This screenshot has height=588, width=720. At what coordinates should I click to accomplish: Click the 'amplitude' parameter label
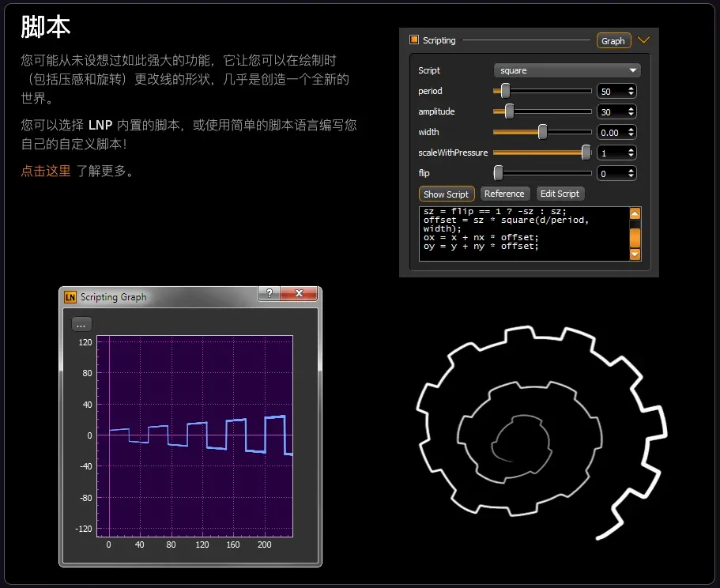point(436,111)
